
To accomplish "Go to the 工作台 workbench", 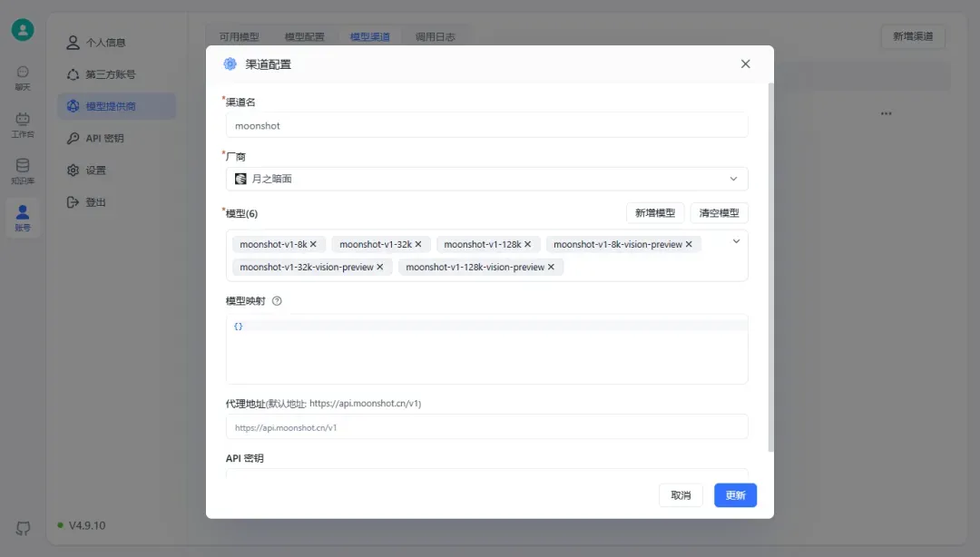I will tap(23, 125).
